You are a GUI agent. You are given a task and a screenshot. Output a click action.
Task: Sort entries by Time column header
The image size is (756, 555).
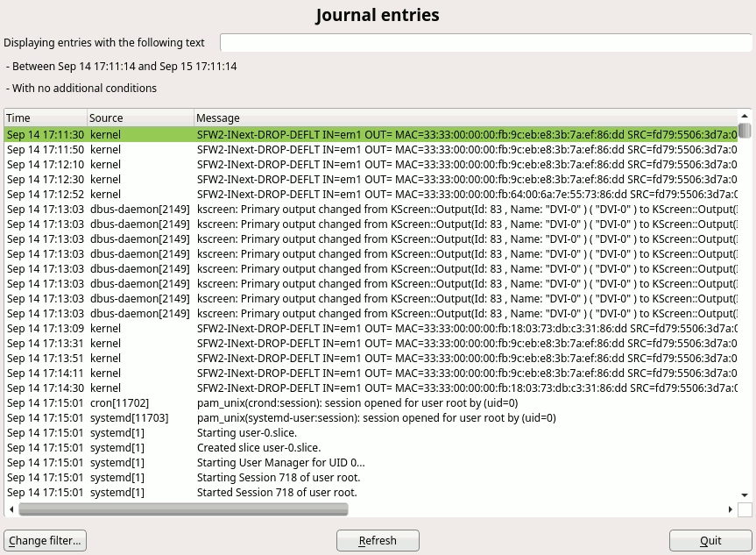coord(45,117)
